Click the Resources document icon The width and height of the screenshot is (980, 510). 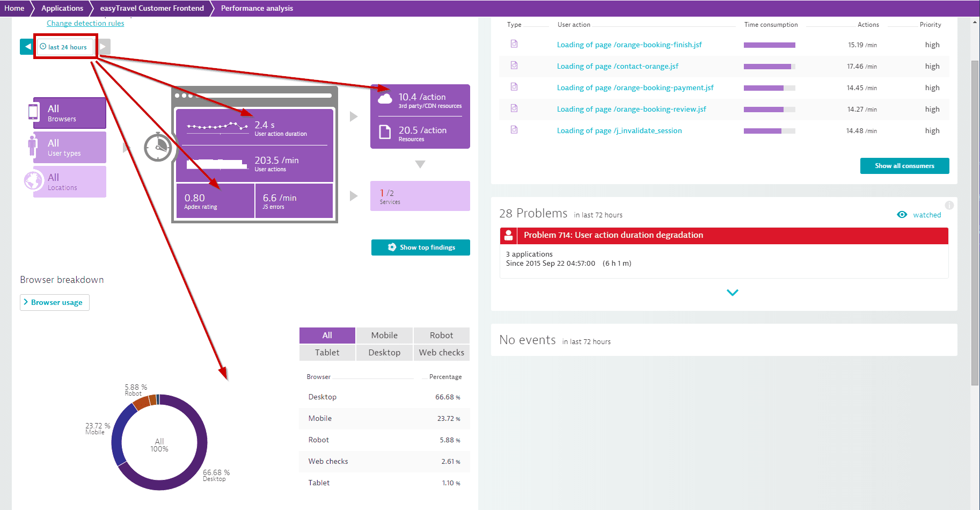click(385, 132)
